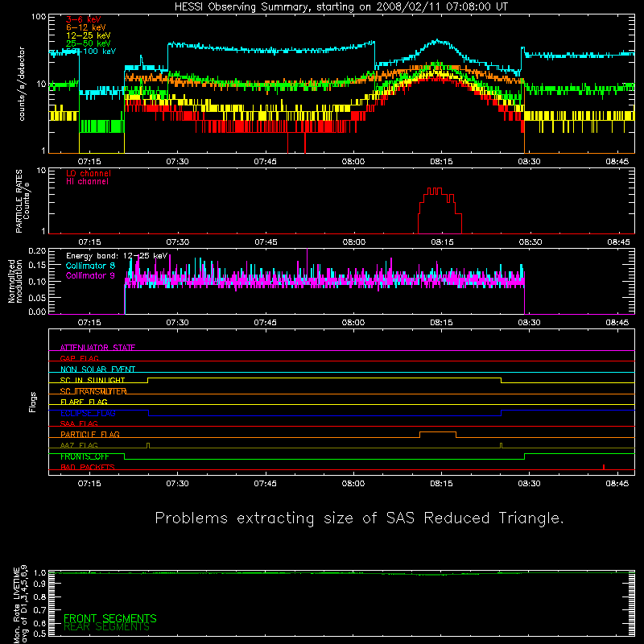Click the 'Energy band: 12-25 keV' label
This screenshot has width=644, height=644.
117,256
